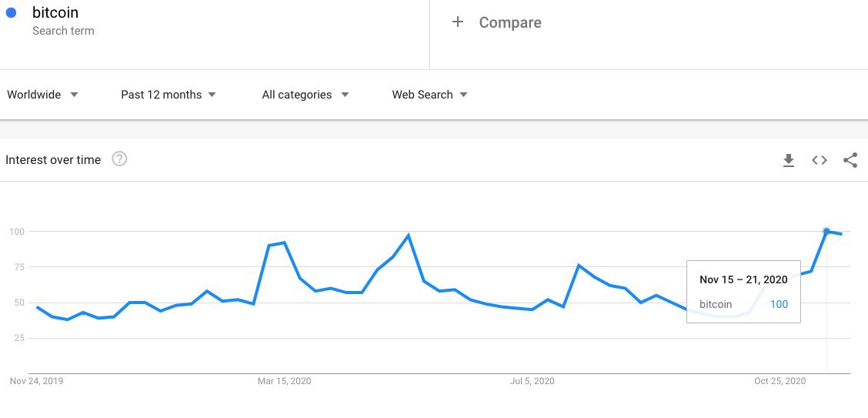The width and height of the screenshot is (868, 418).
Task: Edit the bitcoin search term
Action: (55, 13)
